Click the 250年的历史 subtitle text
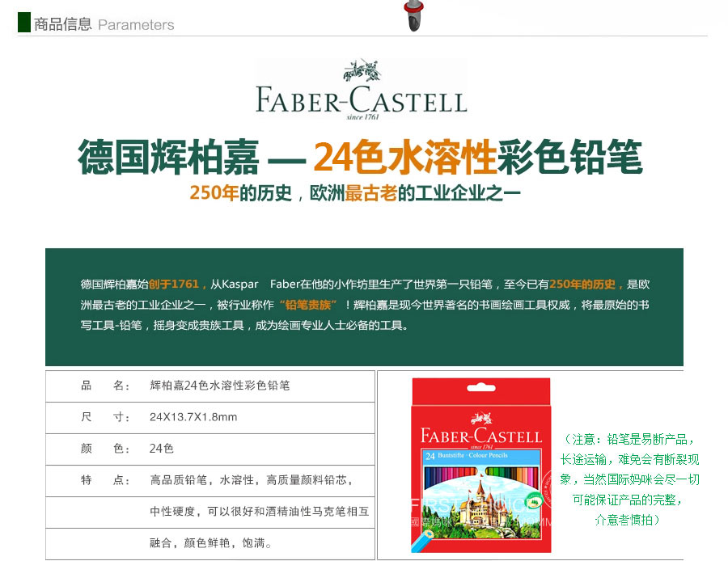 pos(240,192)
